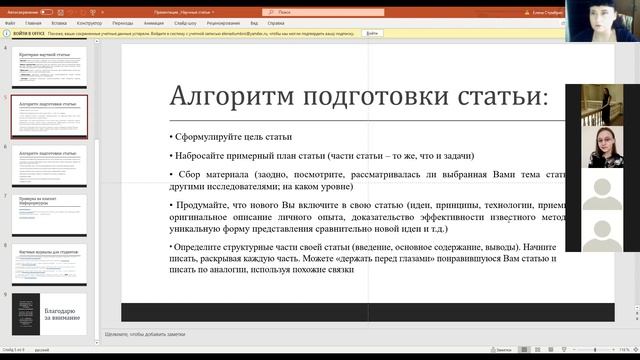Image resolution: width=640 pixels, height=360 pixels.
Task: Open the Вставка ribbon tab
Action: (59, 23)
